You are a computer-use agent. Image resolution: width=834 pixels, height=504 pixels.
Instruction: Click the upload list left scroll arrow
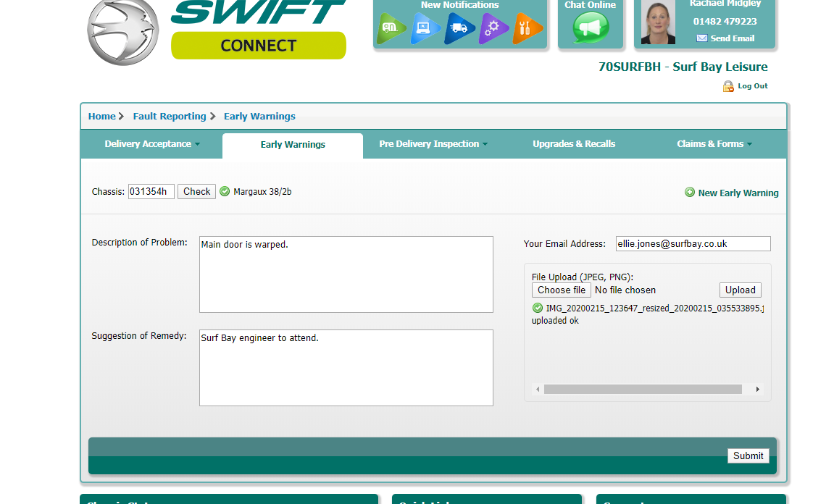pyautogui.click(x=538, y=390)
